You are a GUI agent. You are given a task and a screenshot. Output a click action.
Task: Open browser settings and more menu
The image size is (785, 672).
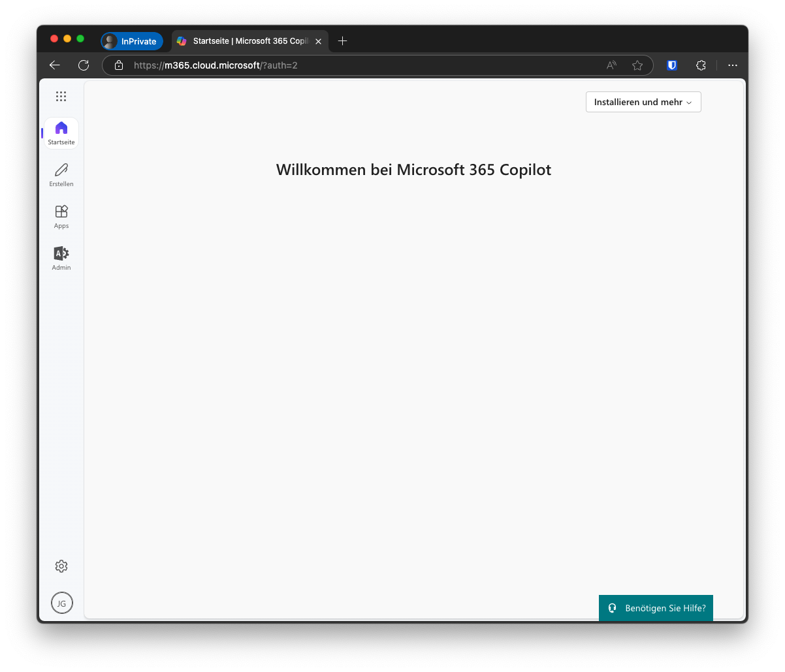coord(733,65)
